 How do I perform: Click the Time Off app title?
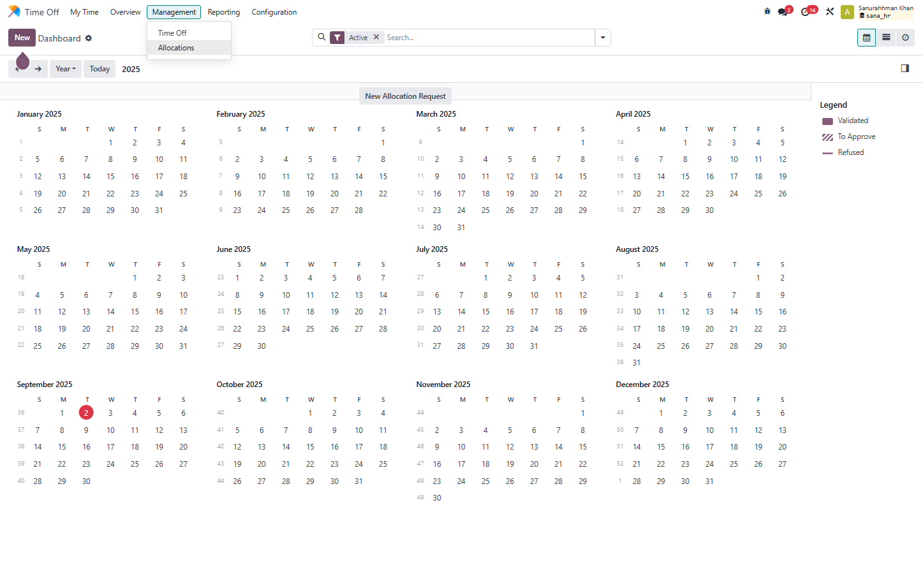[42, 12]
